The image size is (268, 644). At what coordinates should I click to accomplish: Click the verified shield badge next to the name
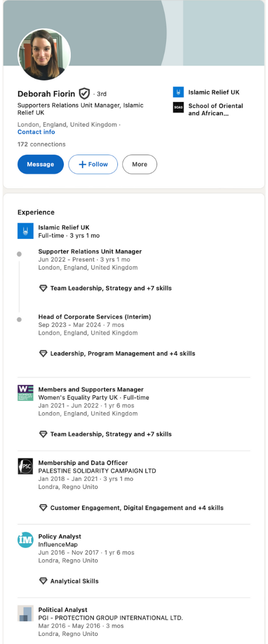[84, 93]
